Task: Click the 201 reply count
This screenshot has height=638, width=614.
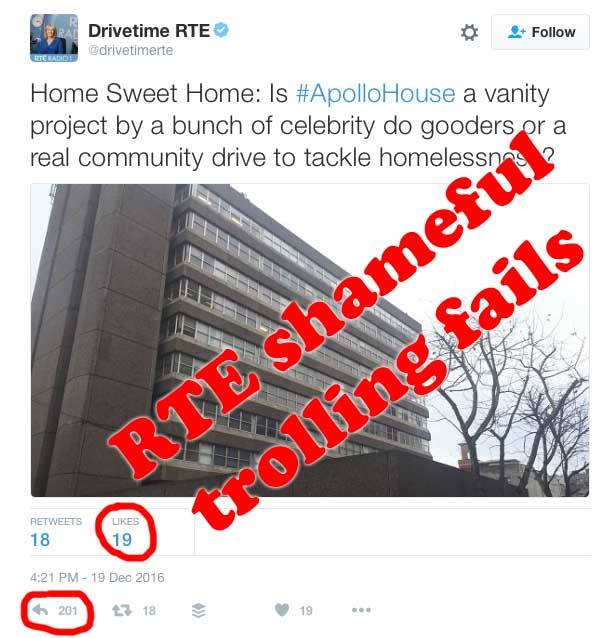Action: coord(68,610)
